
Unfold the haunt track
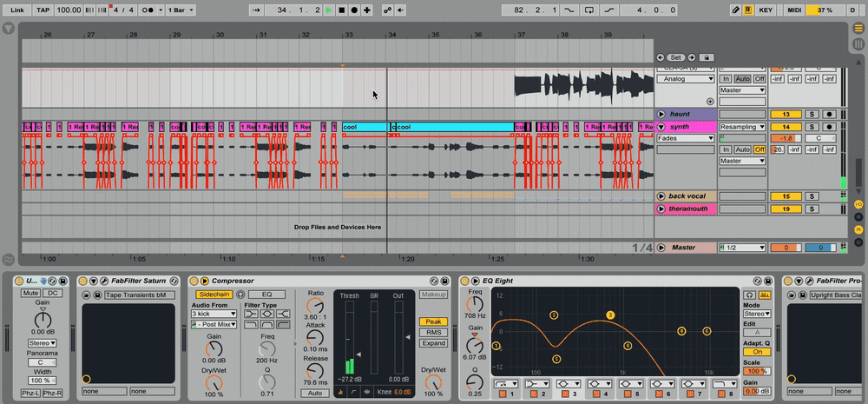pos(661,114)
